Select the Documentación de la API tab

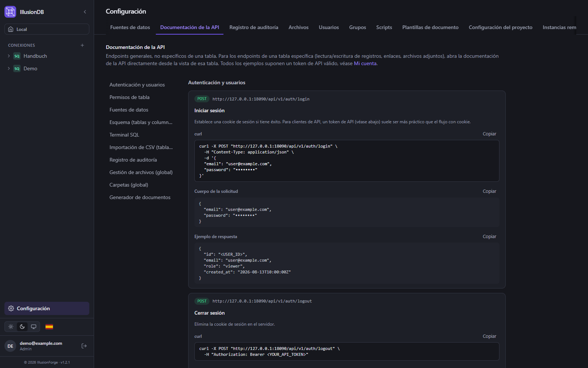(x=190, y=27)
